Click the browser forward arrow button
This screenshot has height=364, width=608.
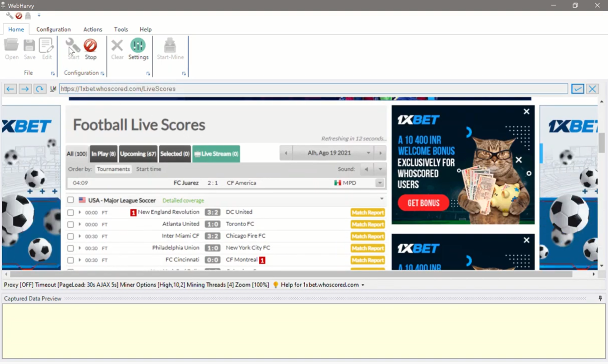click(25, 89)
